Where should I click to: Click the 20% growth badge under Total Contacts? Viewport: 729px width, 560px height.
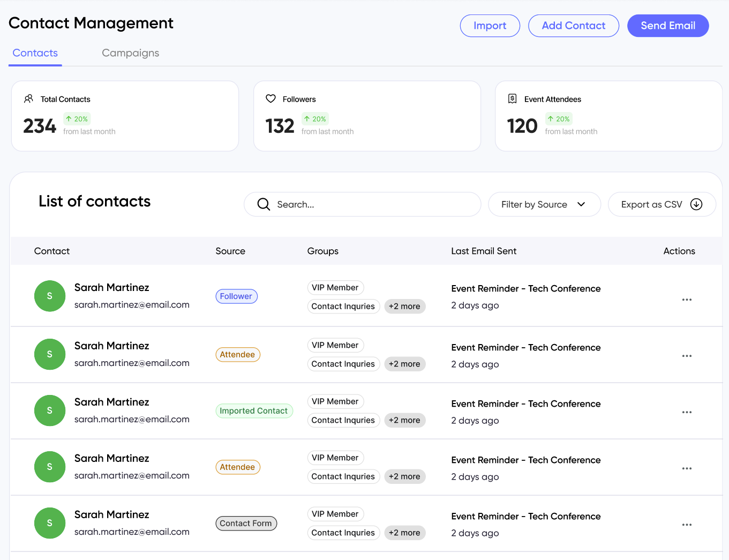tap(77, 118)
